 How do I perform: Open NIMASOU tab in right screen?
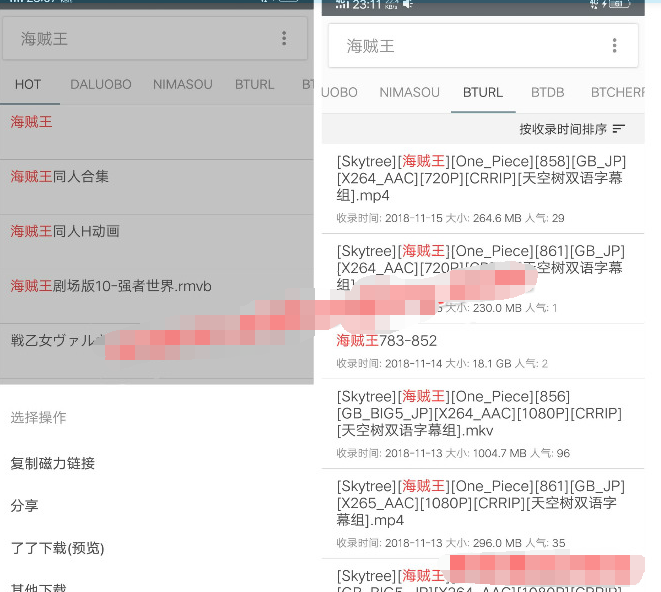point(409,92)
